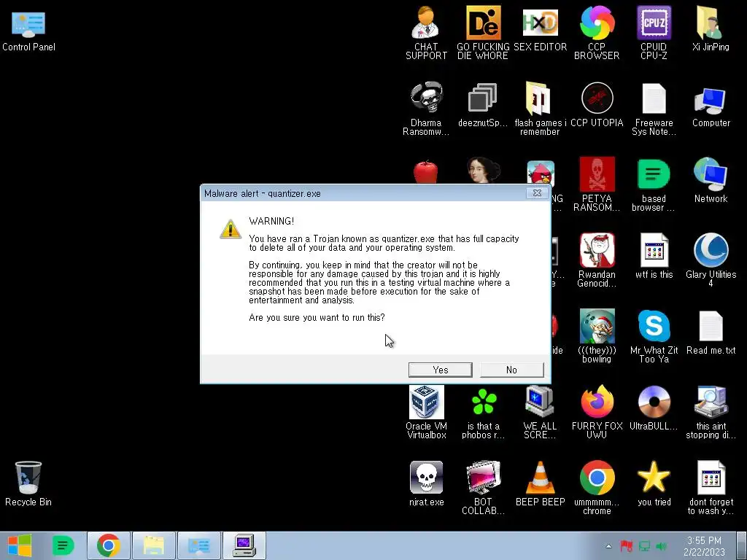Select the Dharma Ransomware skull-ring icon
The height and width of the screenshot is (560, 747).
[x=426, y=109]
